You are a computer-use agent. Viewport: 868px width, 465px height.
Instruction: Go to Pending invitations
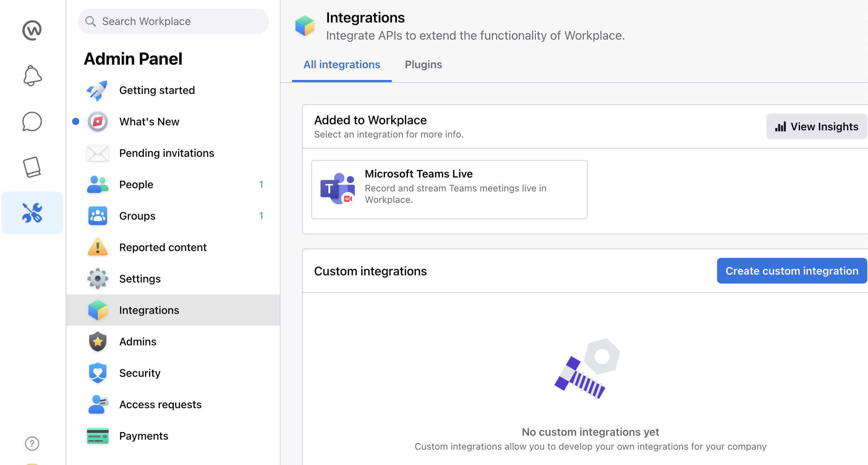tap(166, 153)
